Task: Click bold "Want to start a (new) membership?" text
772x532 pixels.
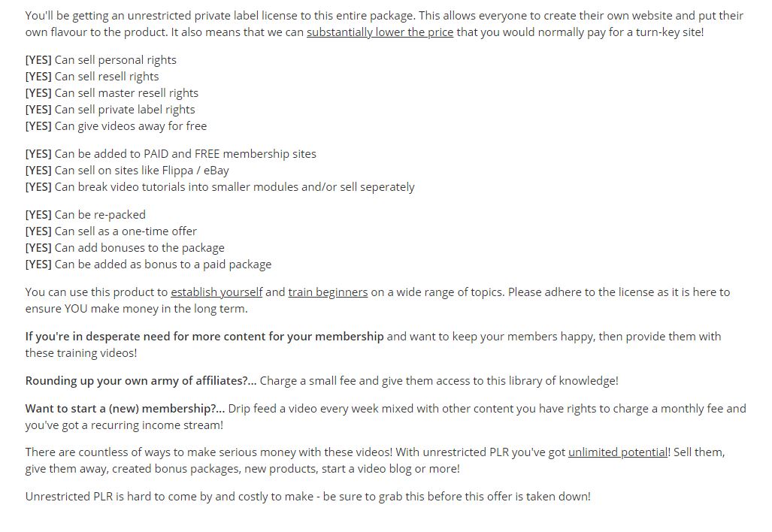Action: [x=125, y=409]
